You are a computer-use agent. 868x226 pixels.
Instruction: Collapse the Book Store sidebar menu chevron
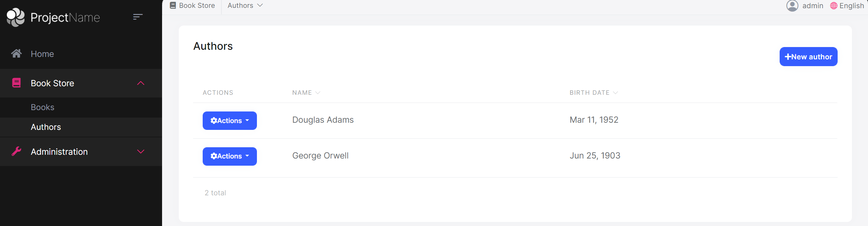point(141,83)
